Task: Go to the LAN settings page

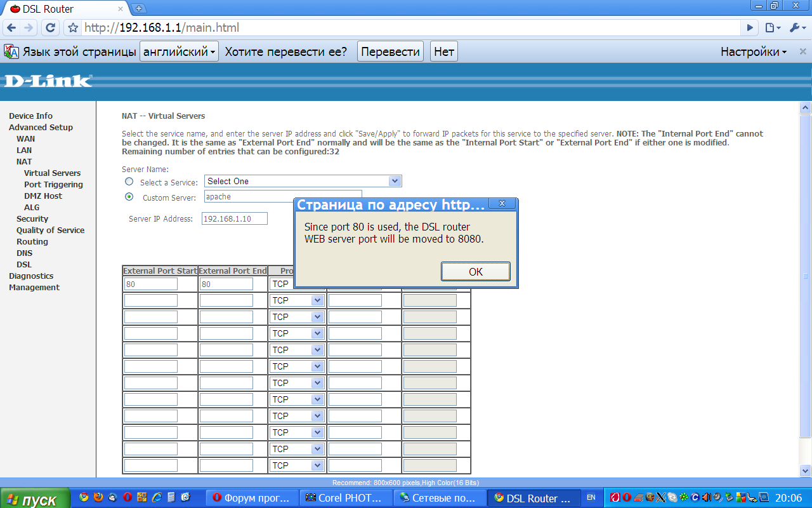Action: tap(24, 150)
